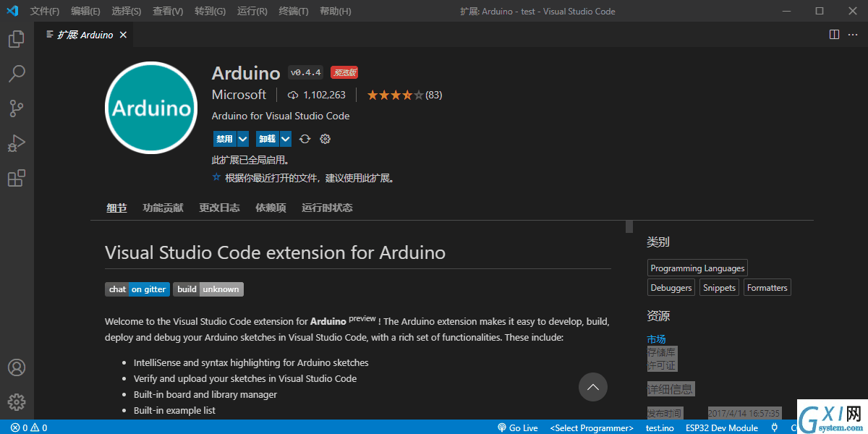Open the Accounts menu icon
The image size is (868, 434).
17,367
